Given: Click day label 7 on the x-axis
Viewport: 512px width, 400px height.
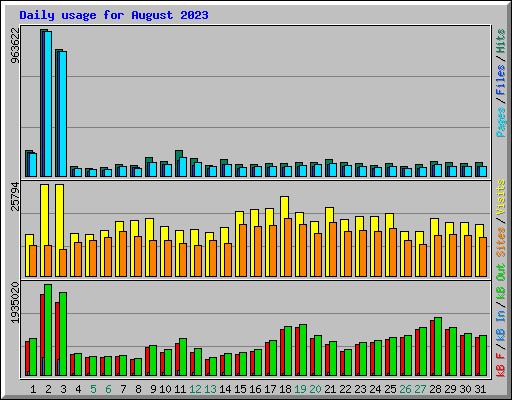Looking at the screenshot, I should [123, 389].
